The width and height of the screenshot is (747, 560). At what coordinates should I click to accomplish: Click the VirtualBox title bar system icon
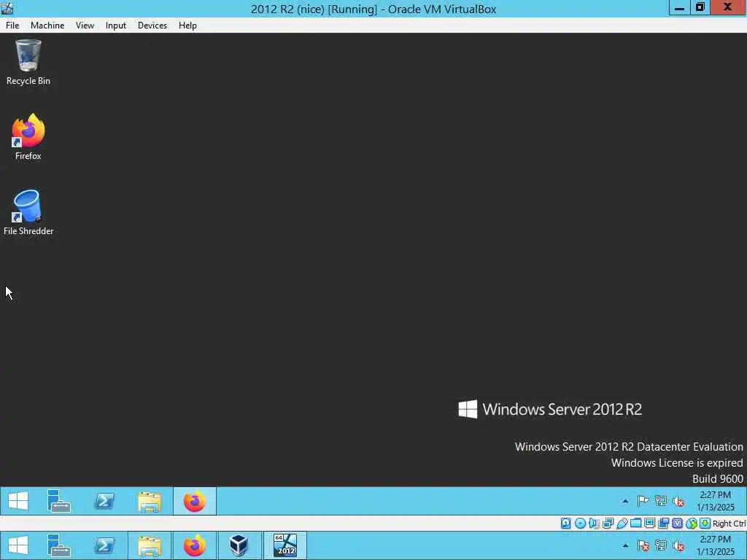tap(7, 7)
